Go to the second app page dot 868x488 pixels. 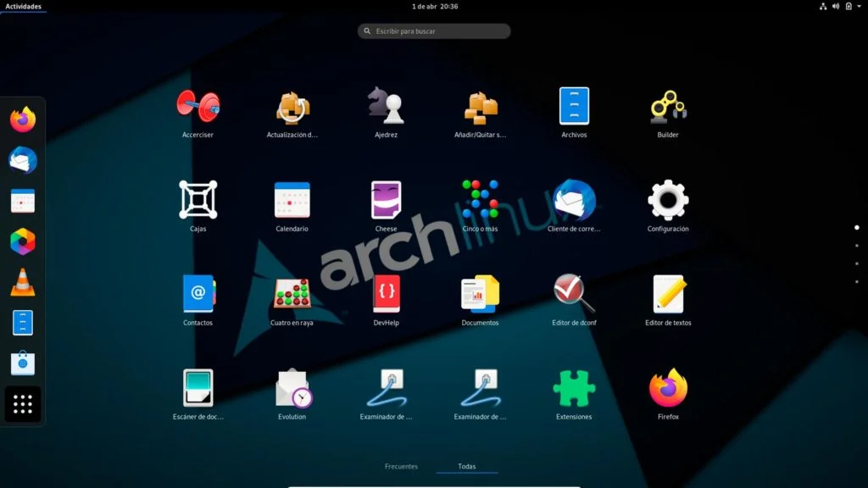point(857,246)
